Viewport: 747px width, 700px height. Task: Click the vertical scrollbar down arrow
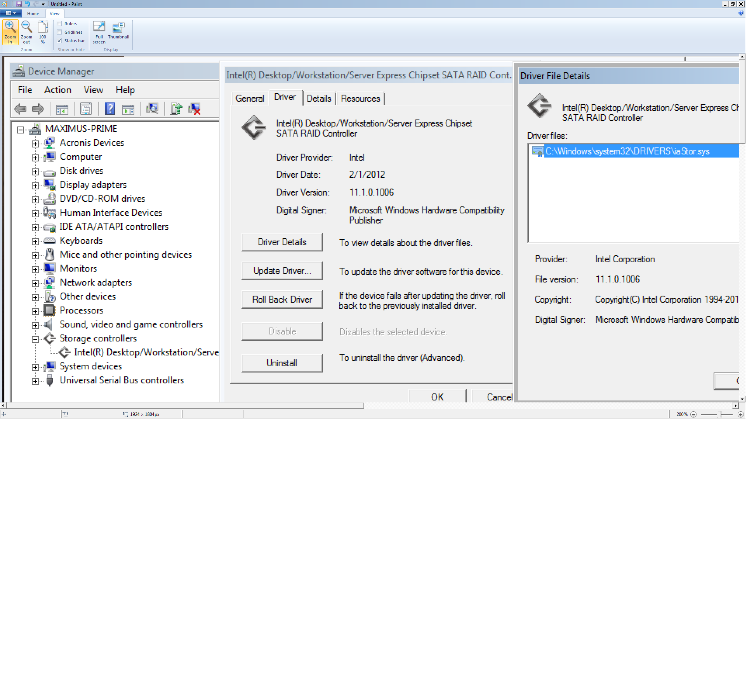click(x=742, y=399)
